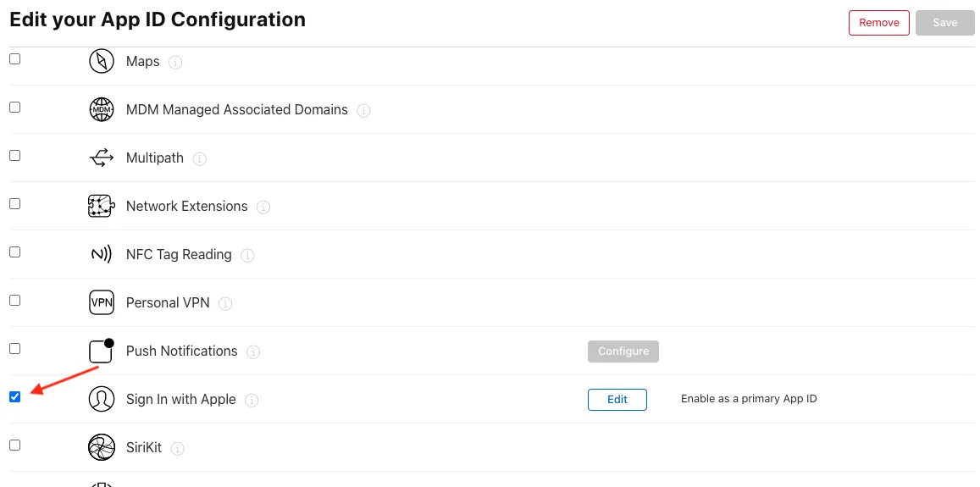Show info for Sign In with Apple
980x487 pixels.
pos(252,400)
